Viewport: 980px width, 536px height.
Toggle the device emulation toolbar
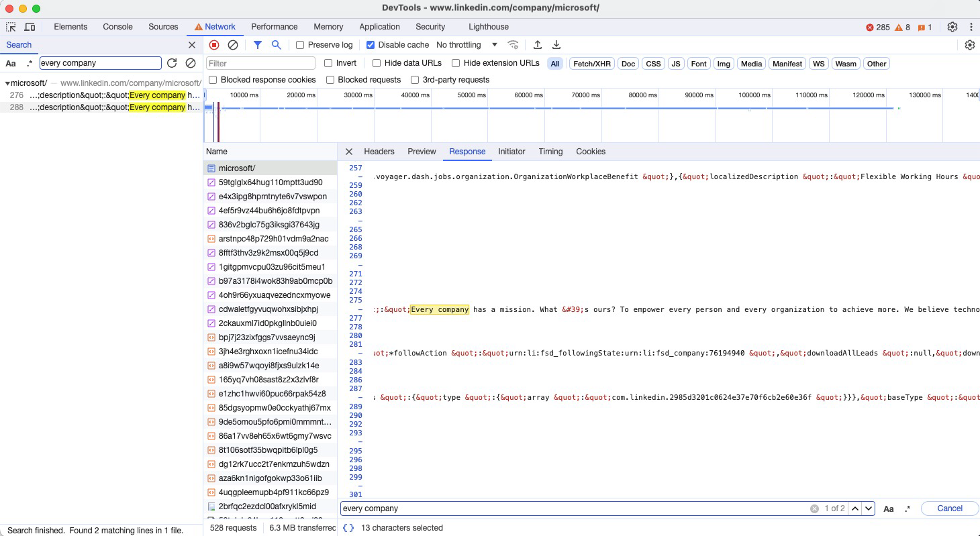[x=30, y=26]
